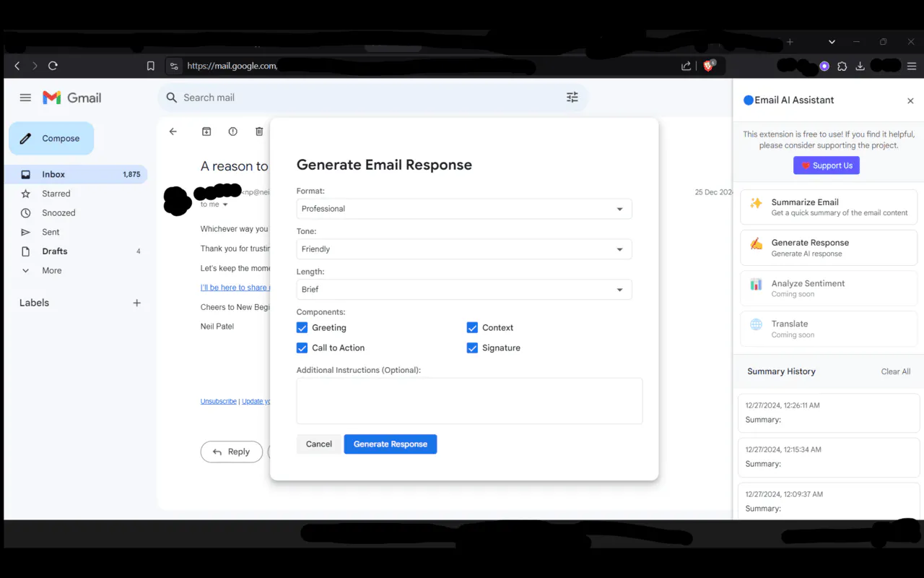This screenshot has height=578, width=924.
Task: Open a new browser tab with plus icon
Action: click(790, 42)
